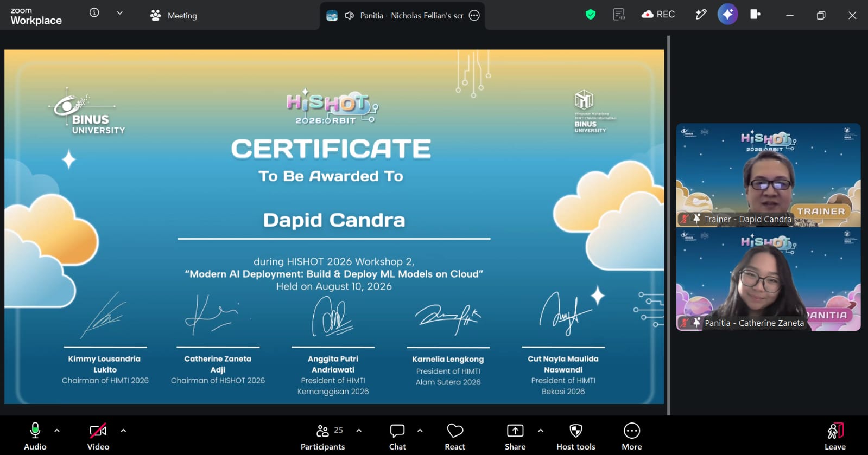Open the Meeting tab

(x=174, y=16)
